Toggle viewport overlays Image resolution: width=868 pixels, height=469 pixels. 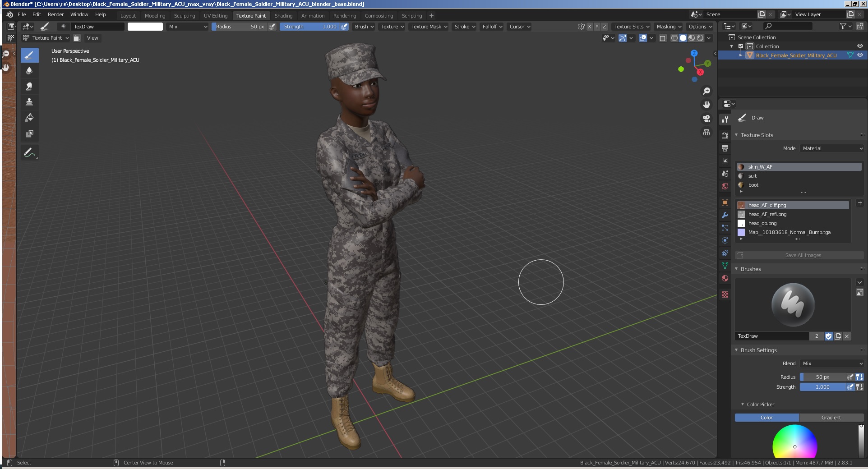click(643, 38)
